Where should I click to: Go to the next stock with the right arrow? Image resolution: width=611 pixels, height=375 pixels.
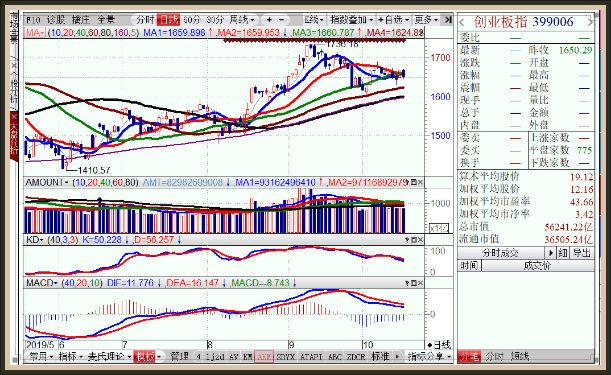pyautogui.click(x=590, y=23)
